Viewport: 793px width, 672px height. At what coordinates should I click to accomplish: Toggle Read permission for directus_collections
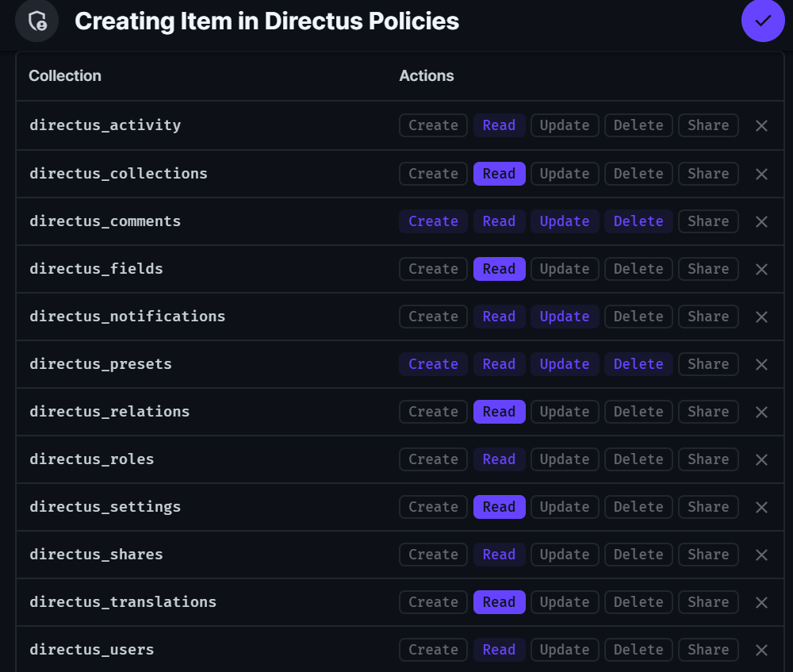[499, 174]
